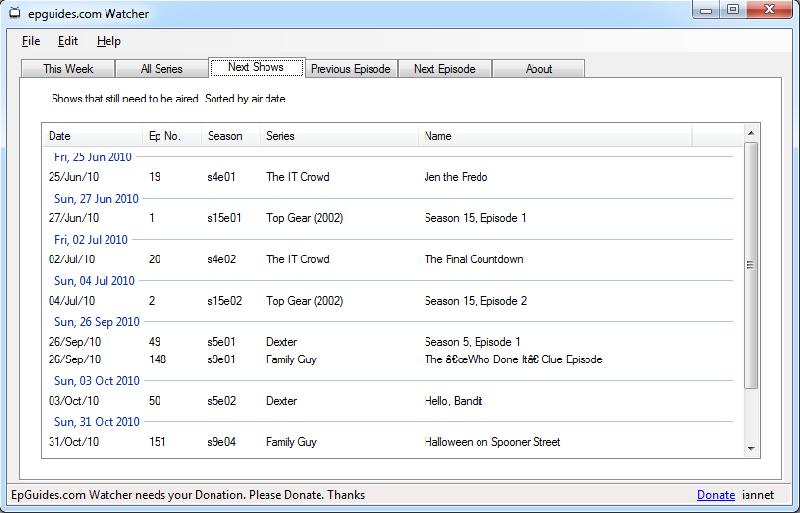Viewport: 800px width, 513px height.
Task: Click the 04/Jul/10 date cell
Action: point(72,301)
